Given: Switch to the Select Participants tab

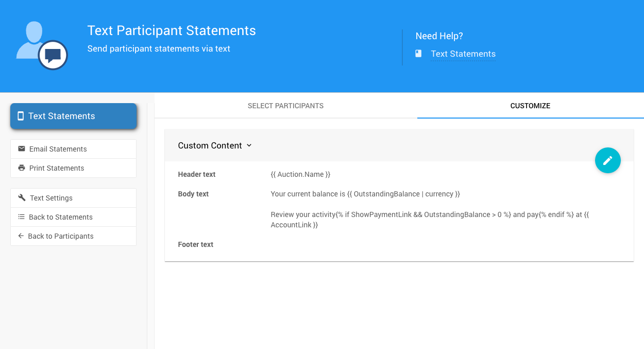Looking at the screenshot, I should pyautogui.click(x=285, y=106).
